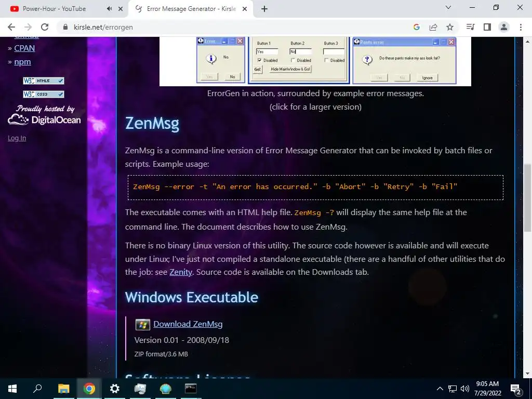The image size is (532, 399).
Task: Click the W3C CSS3 validation badge
Action: (x=44, y=95)
